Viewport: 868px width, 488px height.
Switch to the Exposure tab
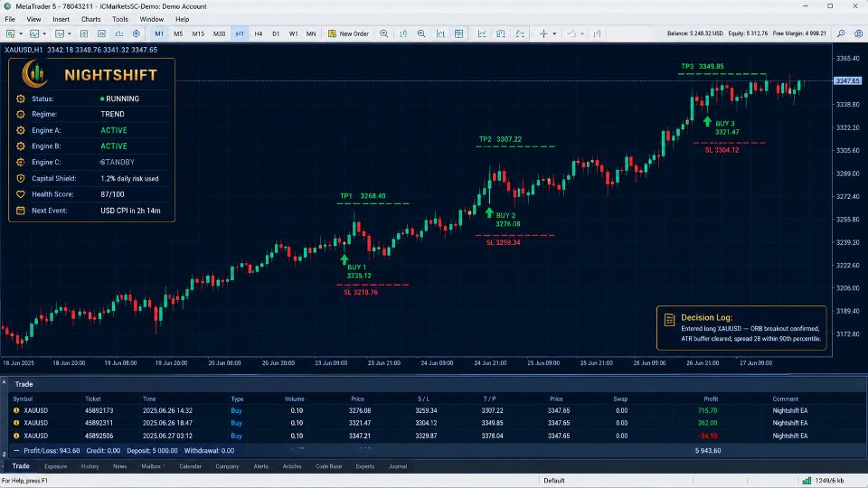[x=55, y=466]
